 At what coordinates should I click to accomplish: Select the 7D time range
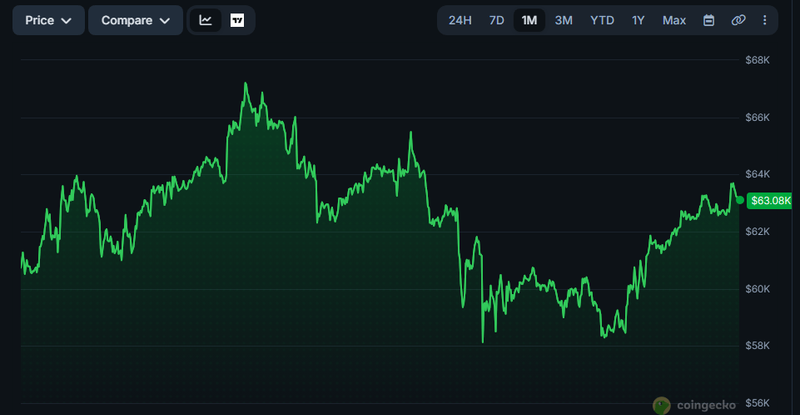click(496, 20)
